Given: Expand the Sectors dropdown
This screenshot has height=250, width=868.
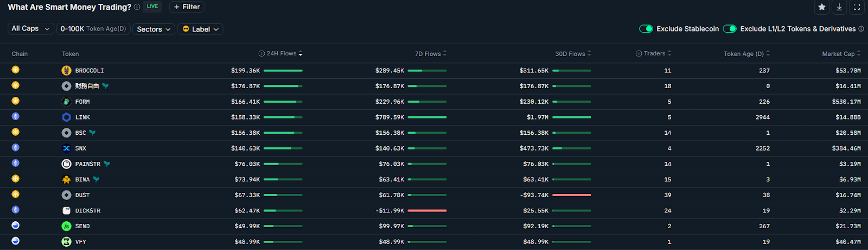Looking at the screenshot, I should 154,29.
